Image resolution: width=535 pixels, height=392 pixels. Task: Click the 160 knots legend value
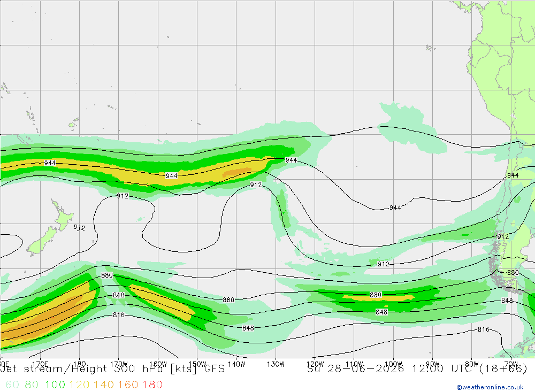(128, 385)
